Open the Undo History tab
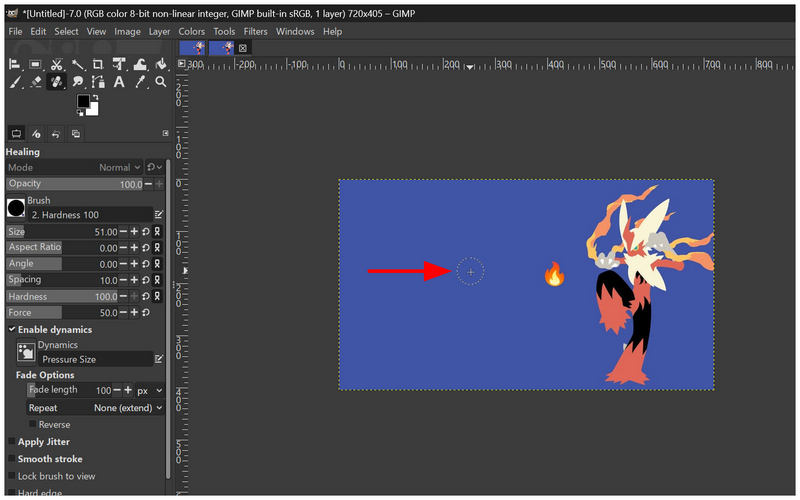This screenshot has width=800, height=500. tap(56, 134)
